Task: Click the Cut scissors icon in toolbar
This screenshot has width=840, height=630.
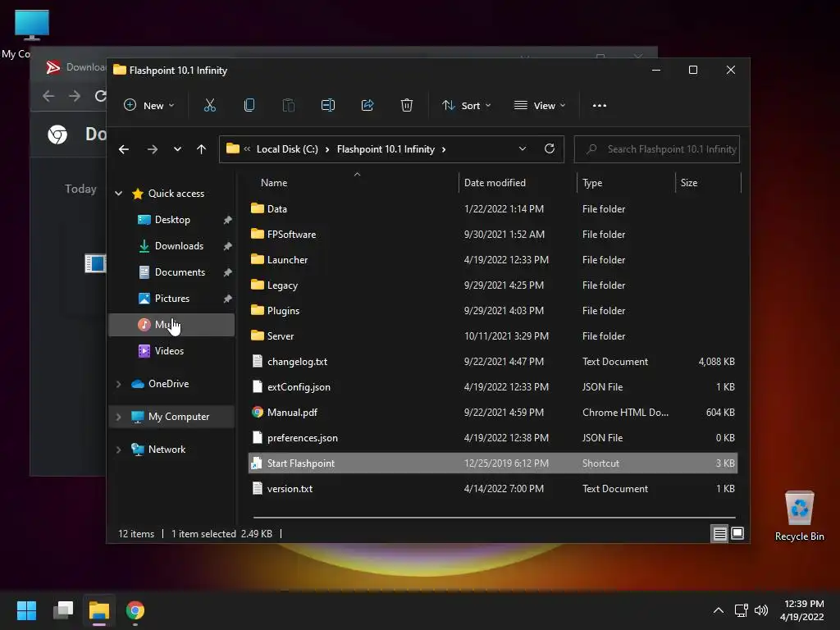Action: click(209, 106)
